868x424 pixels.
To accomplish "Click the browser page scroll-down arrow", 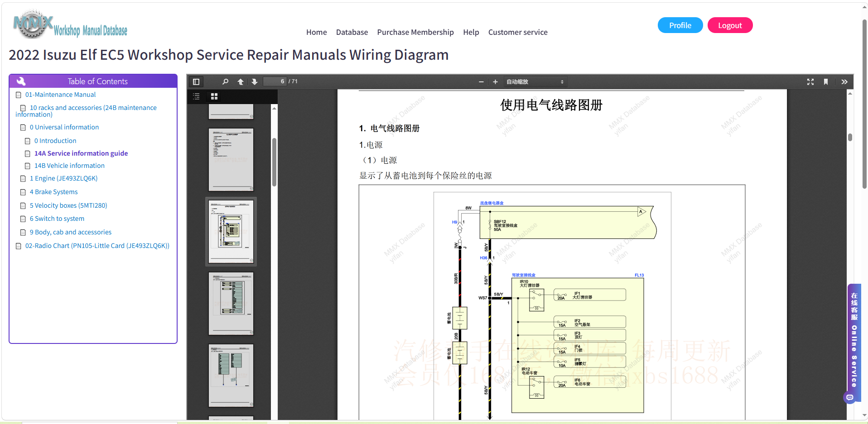I will coord(864,415).
